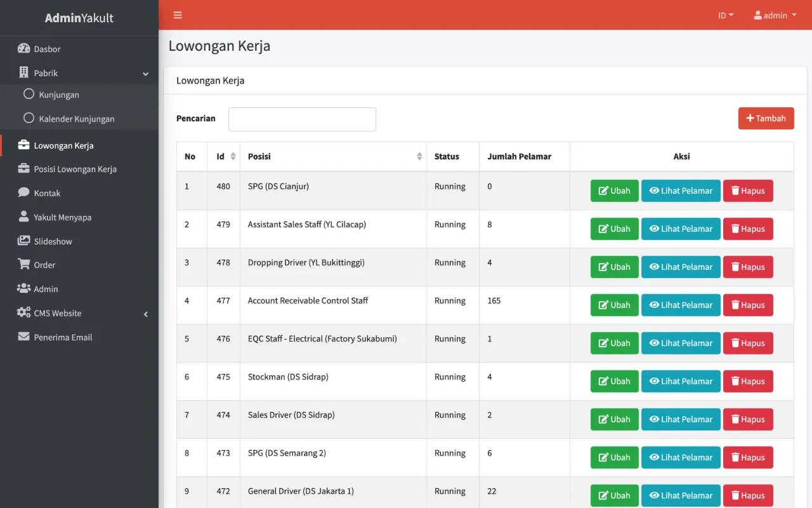812x508 pixels.
Task: Open the ID language dropdown
Action: pos(725,15)
